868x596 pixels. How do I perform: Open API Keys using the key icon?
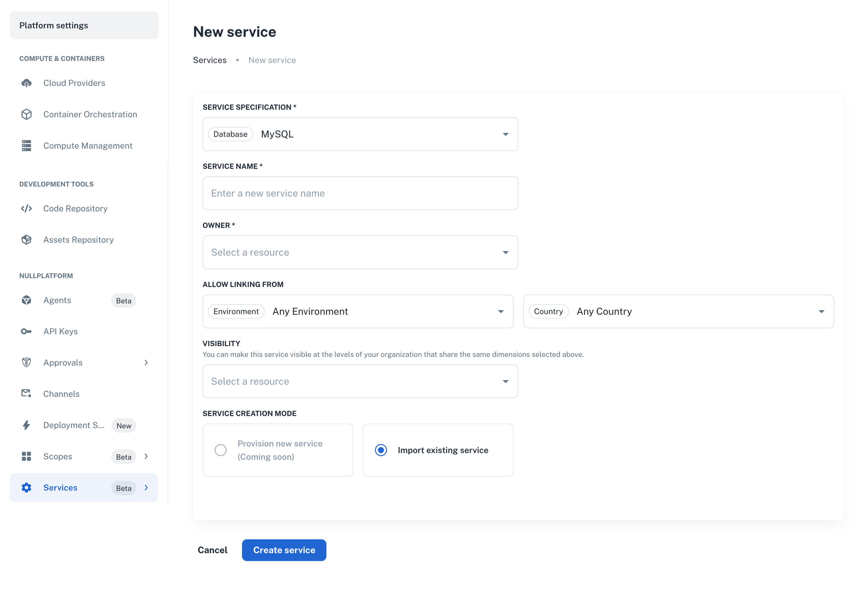(x=26, y=331)
